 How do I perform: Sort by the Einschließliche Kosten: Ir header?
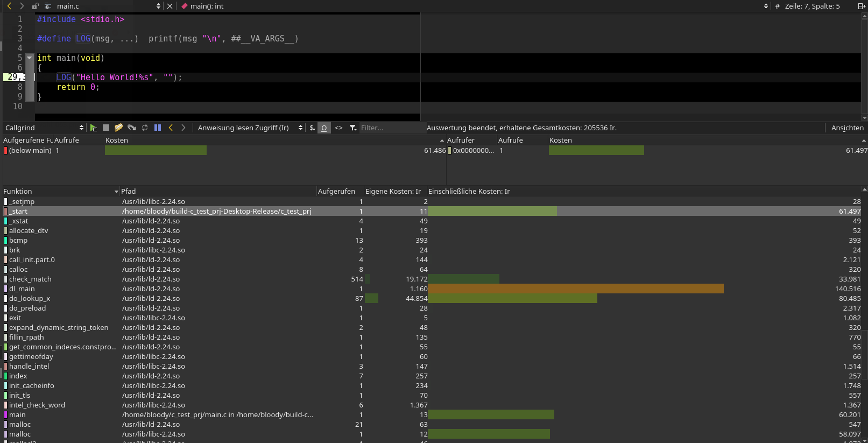(x=644, y=191)
